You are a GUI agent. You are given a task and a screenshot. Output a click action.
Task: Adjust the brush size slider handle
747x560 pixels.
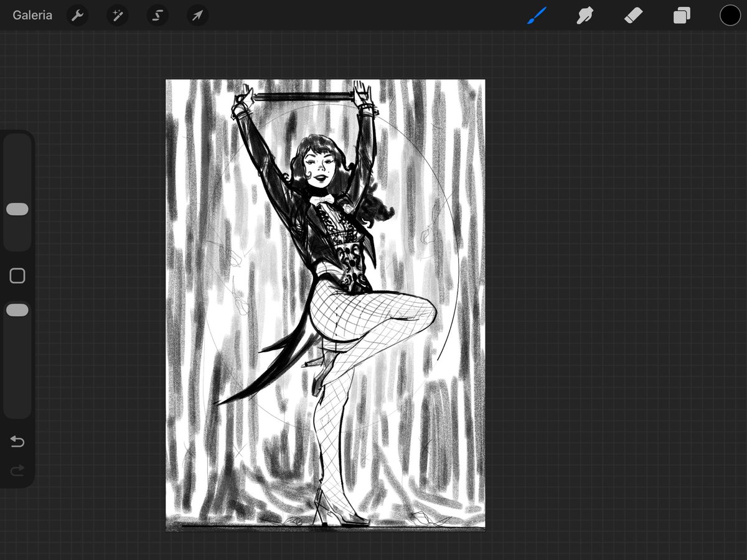tap(17, 209)
